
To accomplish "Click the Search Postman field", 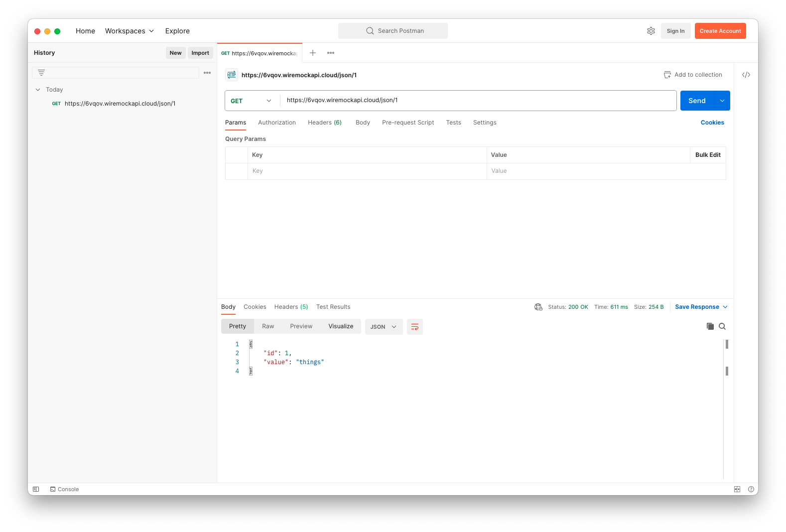I will coord(393,31).
